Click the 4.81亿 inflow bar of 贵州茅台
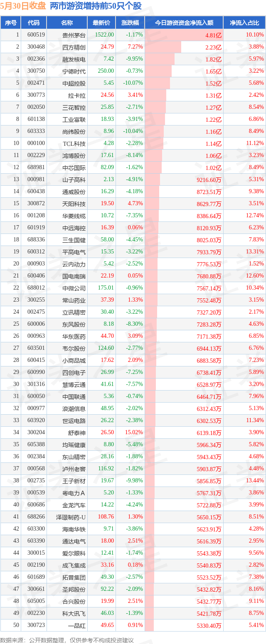Screen dimensions: 266x644 coord(184,35)
